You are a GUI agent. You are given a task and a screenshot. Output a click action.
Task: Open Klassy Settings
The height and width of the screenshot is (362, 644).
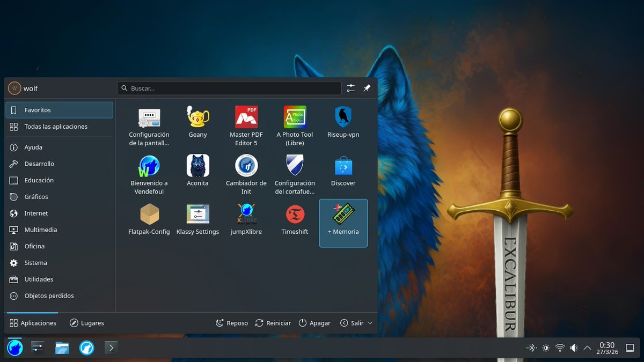197,223
